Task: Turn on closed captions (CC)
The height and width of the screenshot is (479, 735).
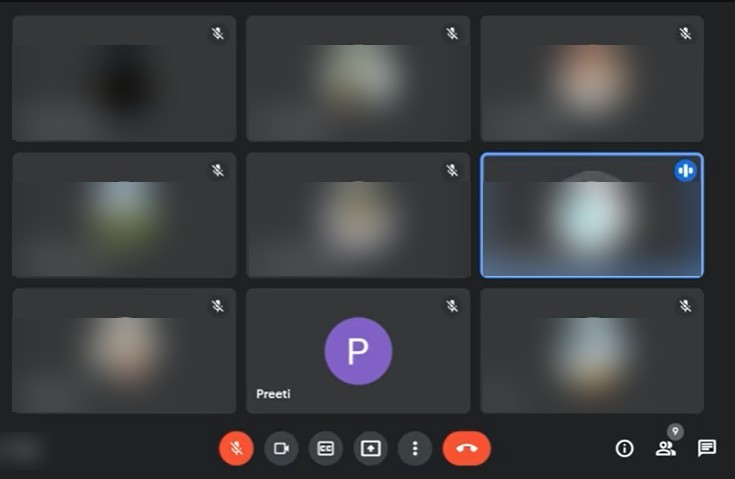Action: pyautogui.click(x=326, y=449)
